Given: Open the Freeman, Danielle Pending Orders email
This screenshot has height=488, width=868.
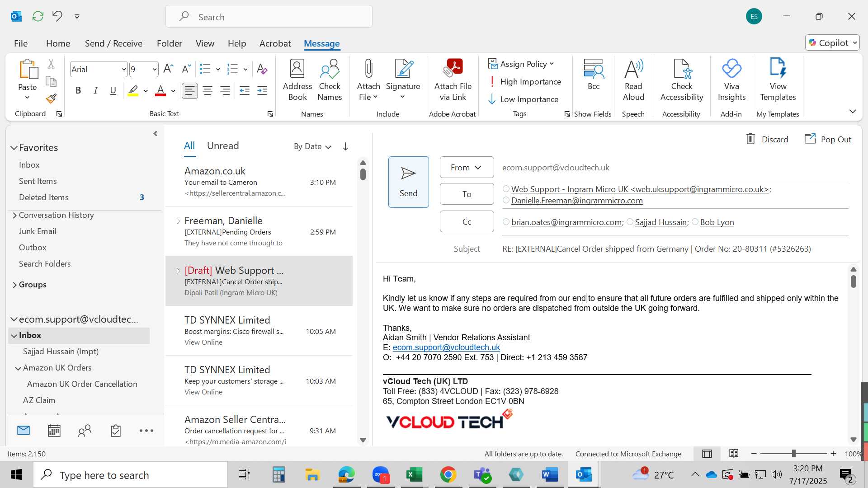Looking at the screenshot, I should 260,232.
